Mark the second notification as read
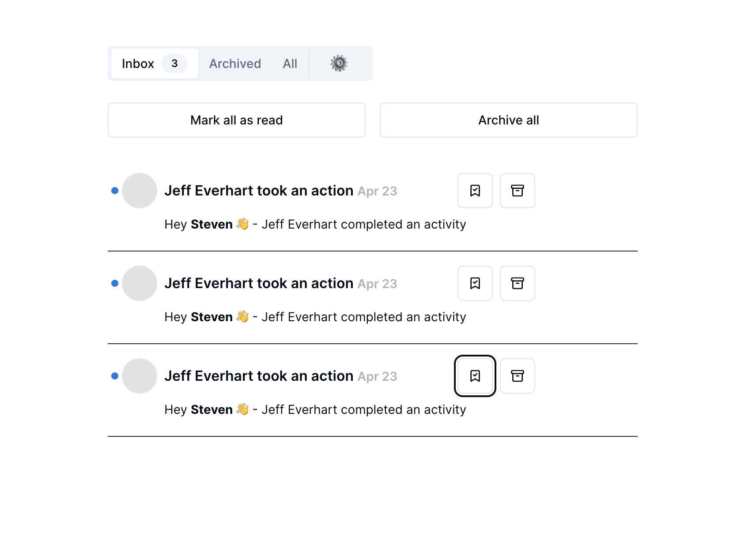 (475, 283)
